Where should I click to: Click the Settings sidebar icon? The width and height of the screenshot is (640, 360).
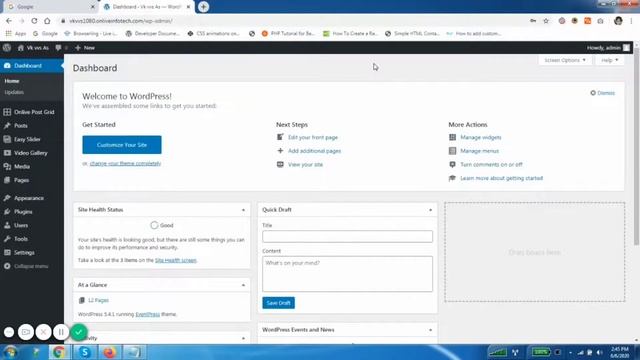7,253
